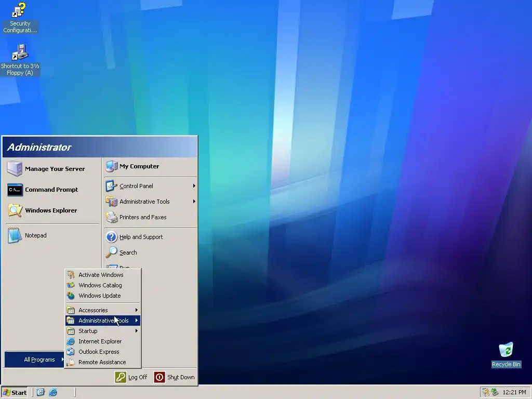Open the 3½ Floppy (A) desktop shortcut
The width and height of the screenshot is (532, 399).
(x=20, y=60)
